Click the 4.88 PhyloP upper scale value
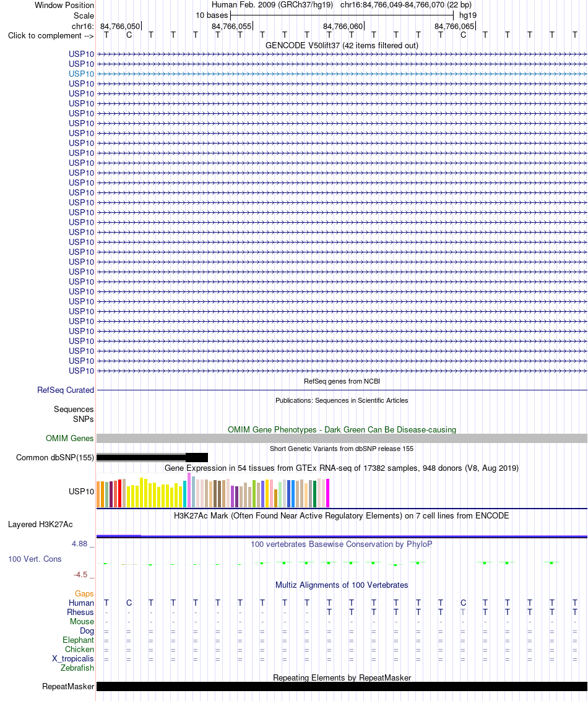 point(80,544)
